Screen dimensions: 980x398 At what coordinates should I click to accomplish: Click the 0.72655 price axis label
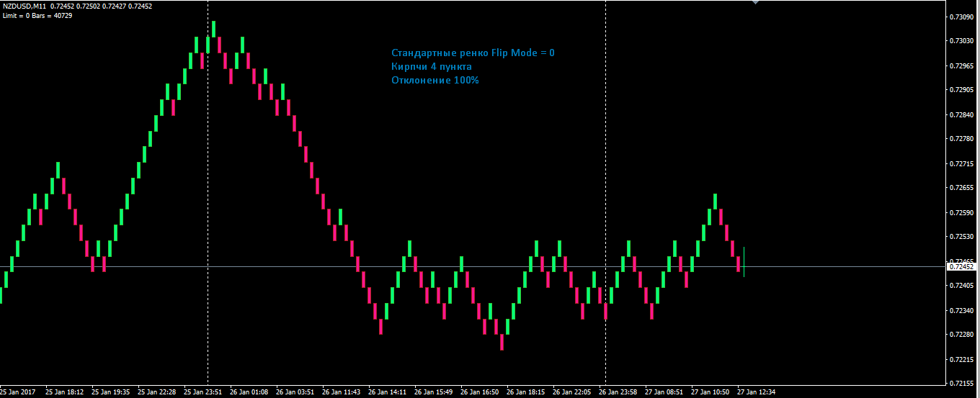click(x=961, y=188)
